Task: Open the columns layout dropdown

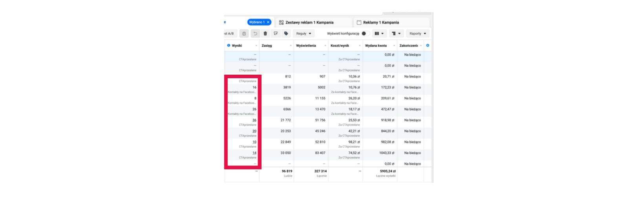Action: pyautogui.click(x=379, y=34)
